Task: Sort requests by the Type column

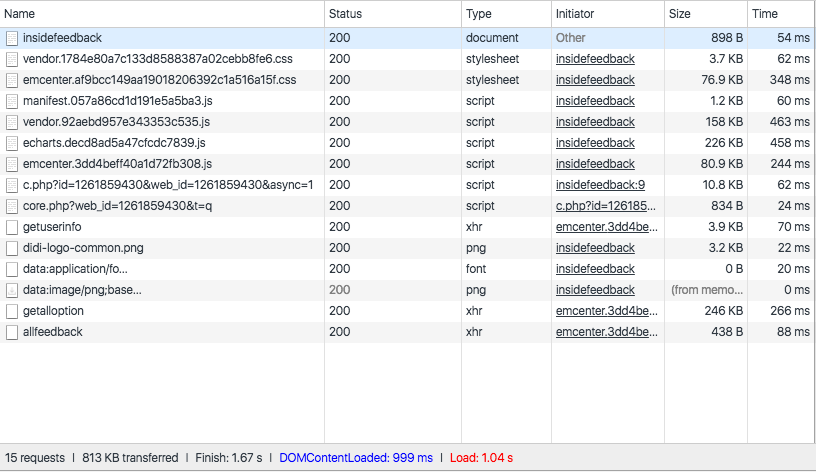Action: [x=479, y=14]
